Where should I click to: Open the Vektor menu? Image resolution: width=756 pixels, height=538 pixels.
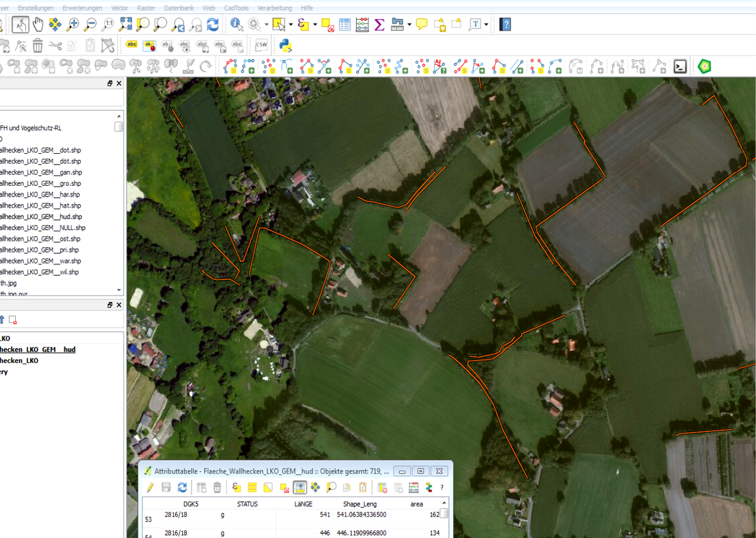(119, 8)
